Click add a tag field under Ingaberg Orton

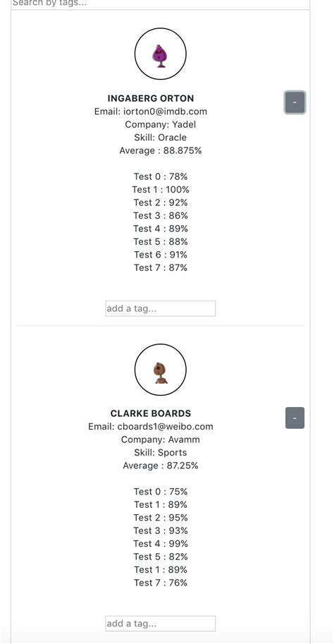click(161, 308)
